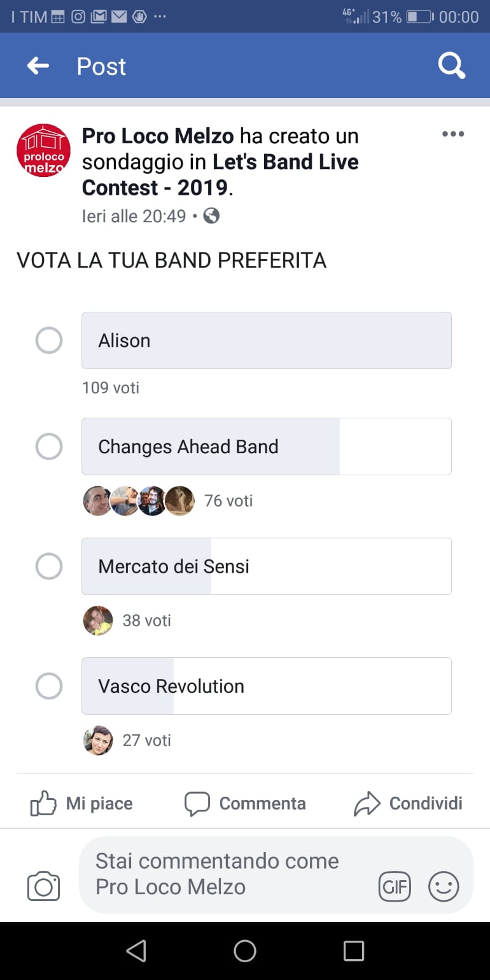This screenshot has width=490, height=980.
Task: Tap the Commenta button
Action: [246, 804]
